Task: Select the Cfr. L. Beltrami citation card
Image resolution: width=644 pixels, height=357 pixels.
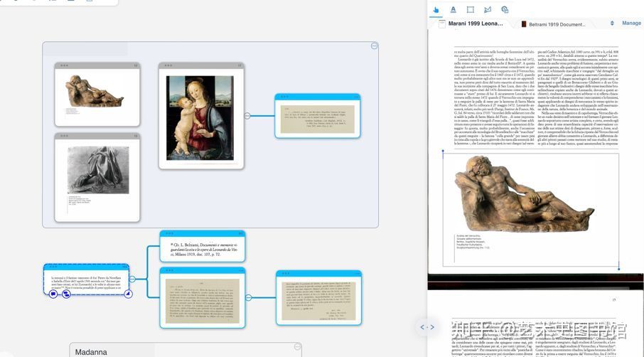Action: (203, 247)
